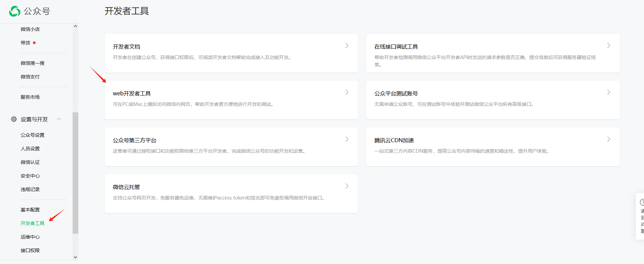
Task: Click the 开发者文档 description text
Action: pyautogui.click(x=202, y=57)
